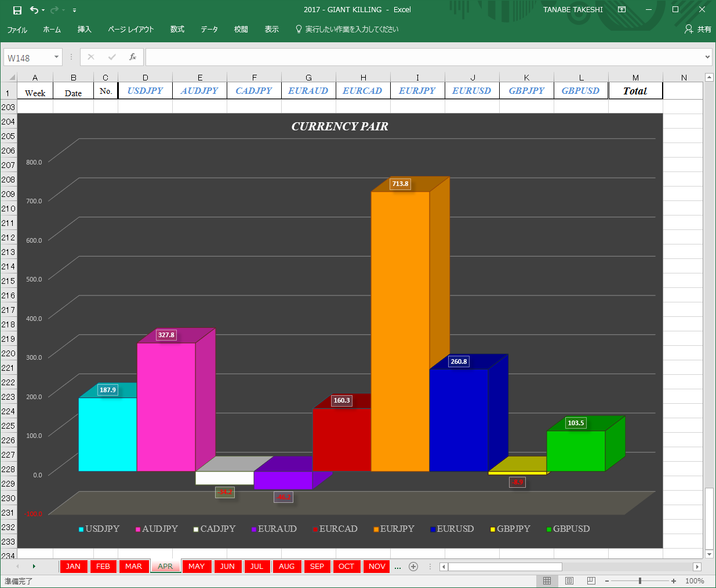Viewport: 716px width, 588px height.
Task: Switch to Page Break Preview icon
Action: coord(591,580)
